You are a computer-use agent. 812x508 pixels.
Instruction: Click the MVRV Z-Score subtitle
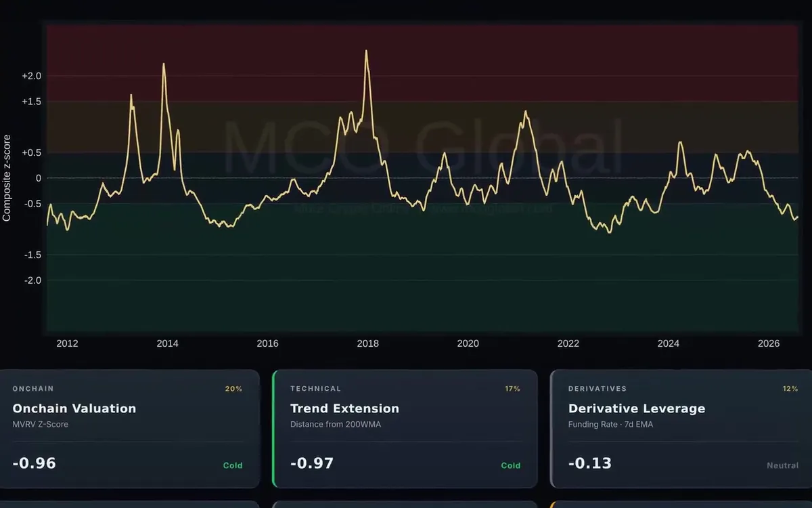(x=40, y=425)
